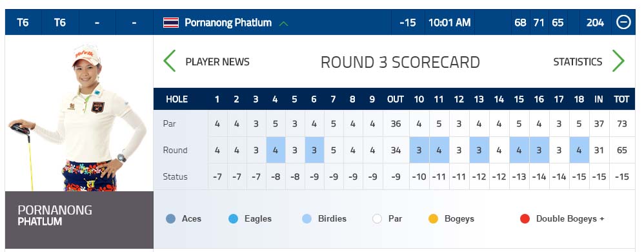Collapse scorecard with the minus circle icon
The width and height of the screenshot is (644, 252).
pos(623,22)
